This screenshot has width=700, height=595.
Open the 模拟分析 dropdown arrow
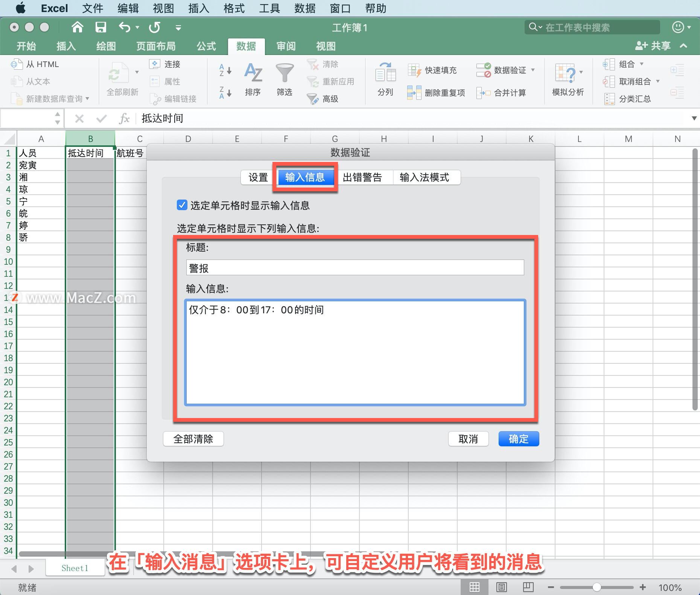coord(581,72)
